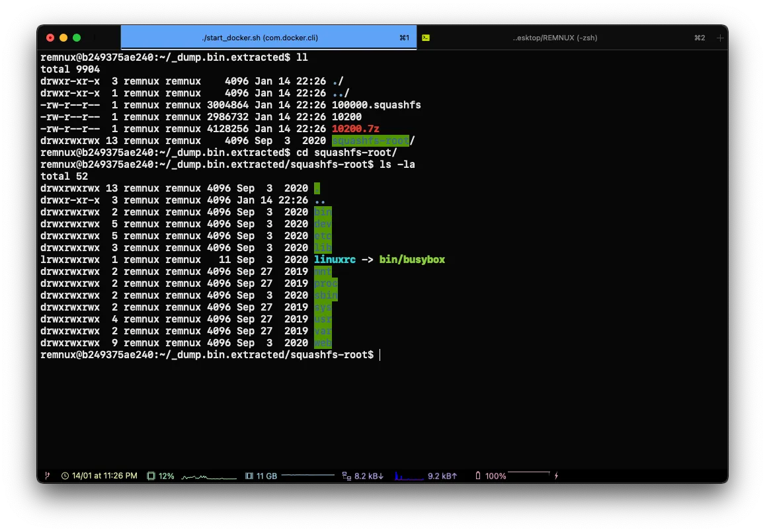Switch to the ./start_docker.sh tab

260,38
